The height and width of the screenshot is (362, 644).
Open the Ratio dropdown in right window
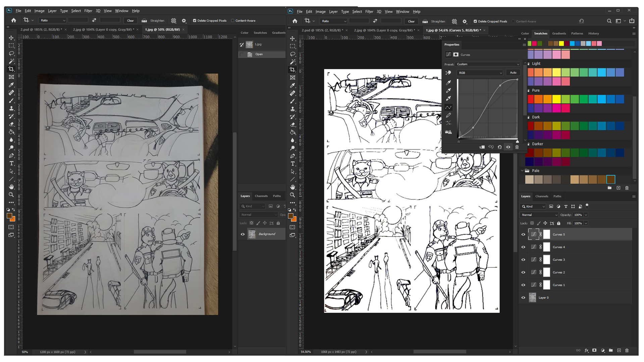pyautogui.click(x=334, y=21)
